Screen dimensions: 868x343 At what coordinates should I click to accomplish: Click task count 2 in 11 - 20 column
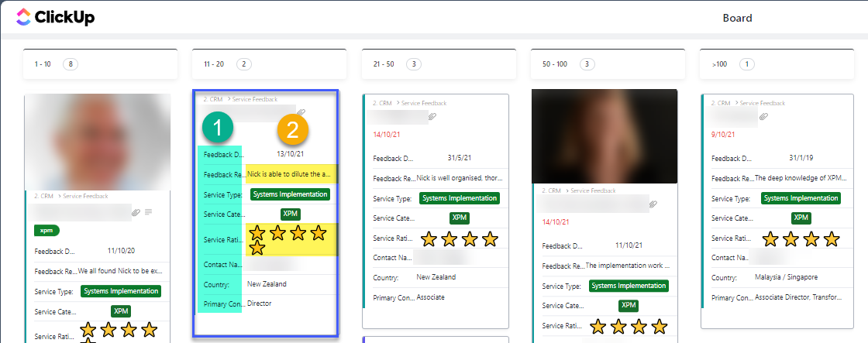pos(243,64)
